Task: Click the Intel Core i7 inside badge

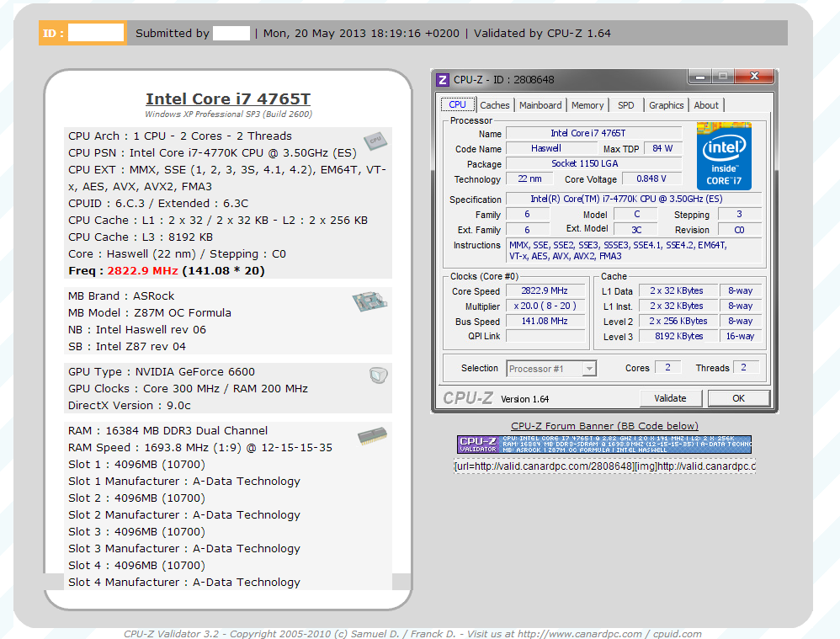Action: (723, 157)
